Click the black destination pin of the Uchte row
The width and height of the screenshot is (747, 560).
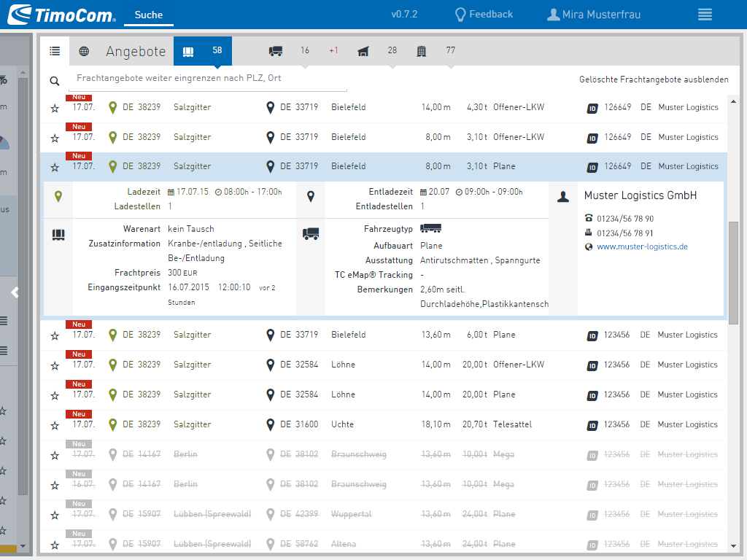pyautogui.click(x=270, y=425)
